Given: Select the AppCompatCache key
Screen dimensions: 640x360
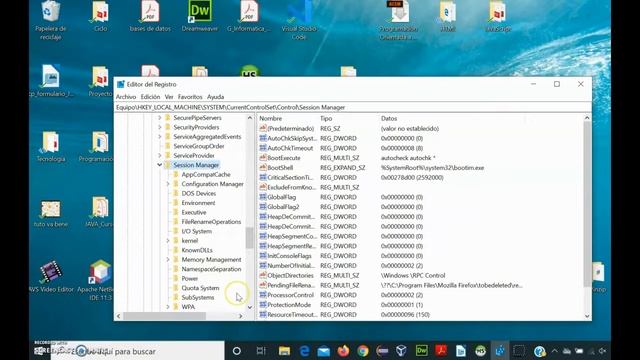Looking at the screenshot, I should (x=206, y=174).
